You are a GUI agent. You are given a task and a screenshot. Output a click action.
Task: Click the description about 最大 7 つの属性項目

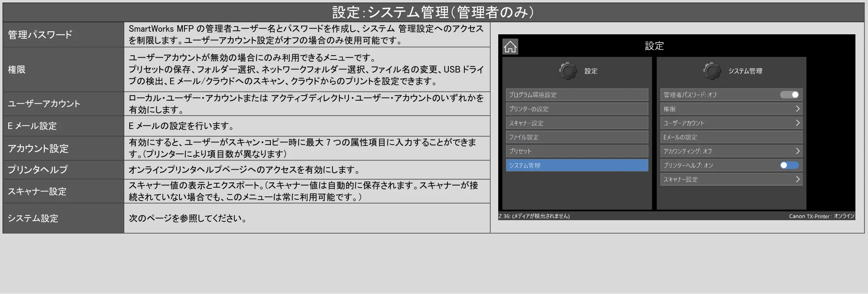pyautogui.click(x=302, y=148)
